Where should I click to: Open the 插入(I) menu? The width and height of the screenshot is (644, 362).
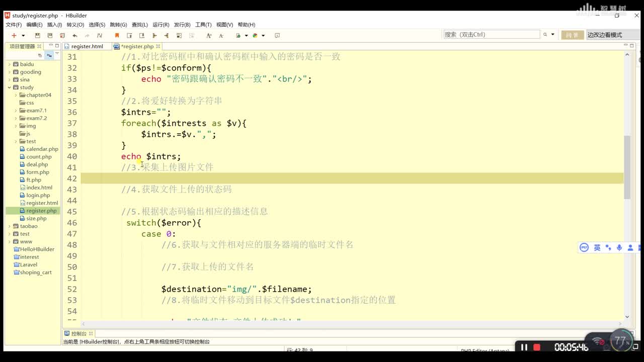click(x=54, y=25)
